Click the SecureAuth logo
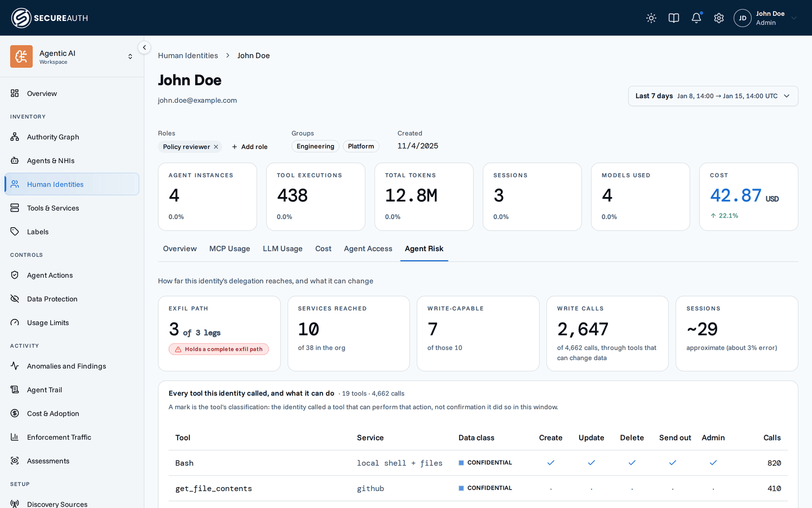The image size is (812, 508). point(50,18)
